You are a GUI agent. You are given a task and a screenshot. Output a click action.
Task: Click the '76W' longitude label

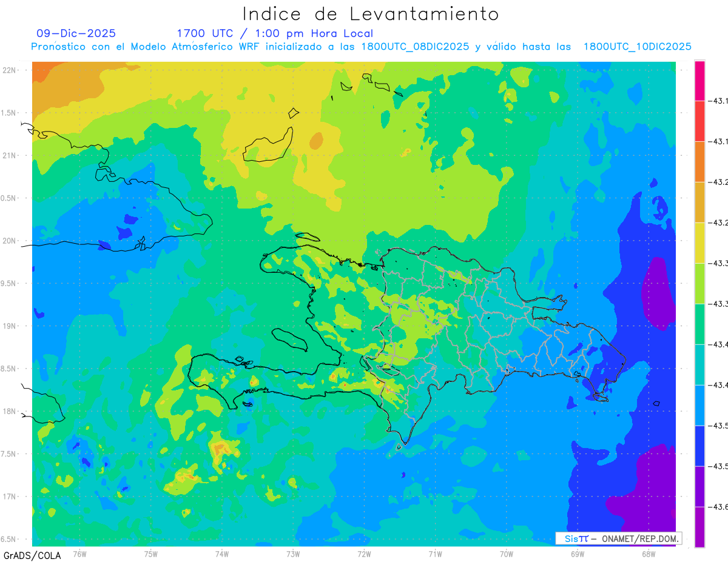tap(79, 554)
